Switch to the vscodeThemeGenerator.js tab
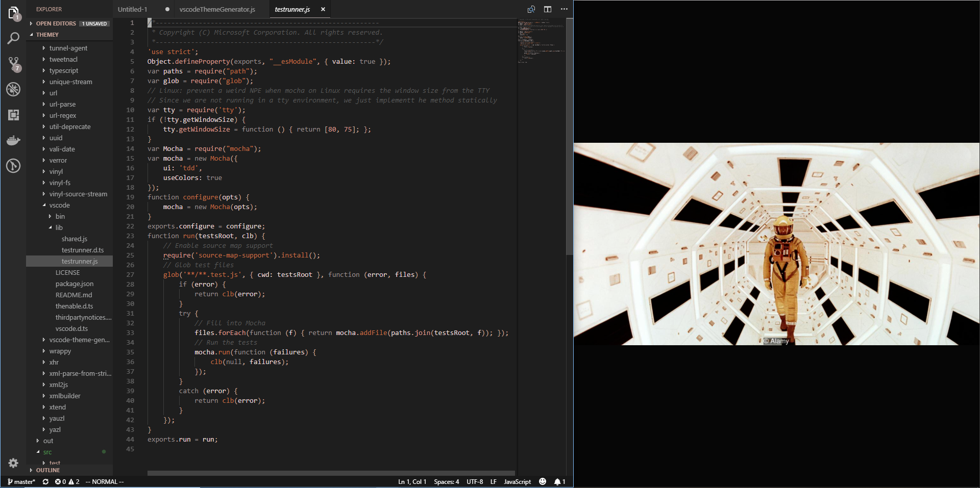980x488 pixels. [217, 9]
